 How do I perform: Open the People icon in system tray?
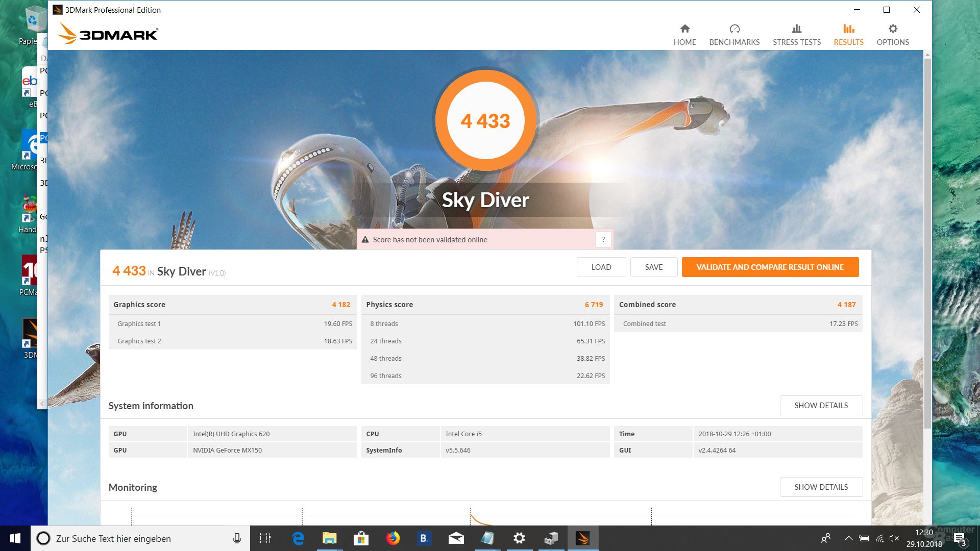coord(826,538)
